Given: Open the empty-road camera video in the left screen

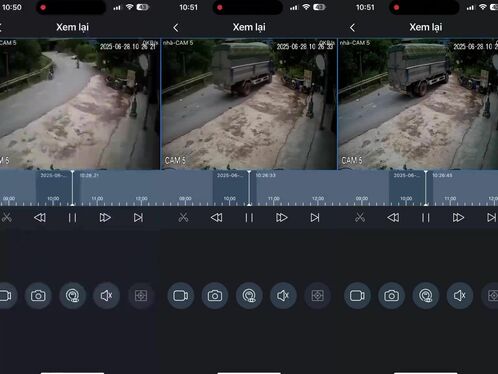Looking at the screenshot, I should (80, 104).
